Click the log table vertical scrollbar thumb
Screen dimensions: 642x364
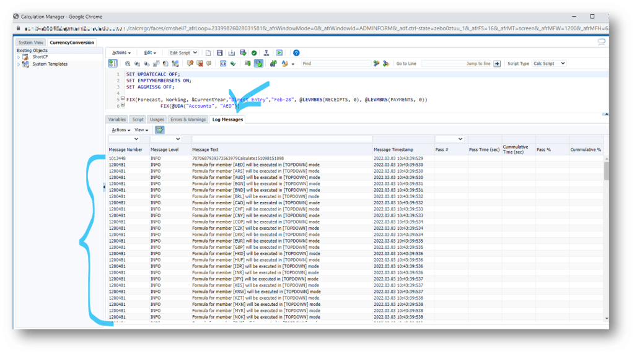pos(607,171)
